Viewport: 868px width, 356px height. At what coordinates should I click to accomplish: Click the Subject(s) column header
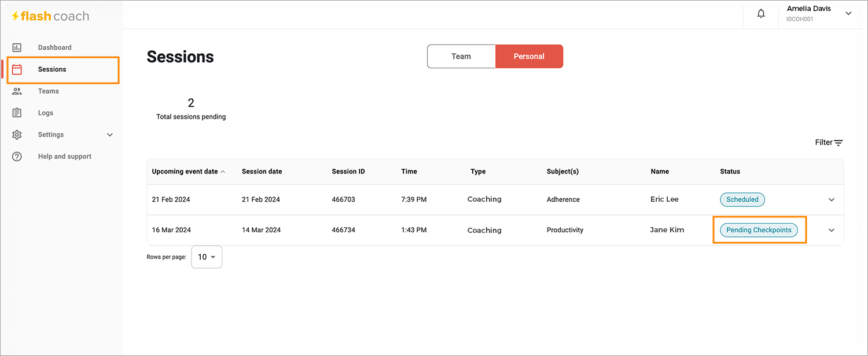[x=562, y=172]
